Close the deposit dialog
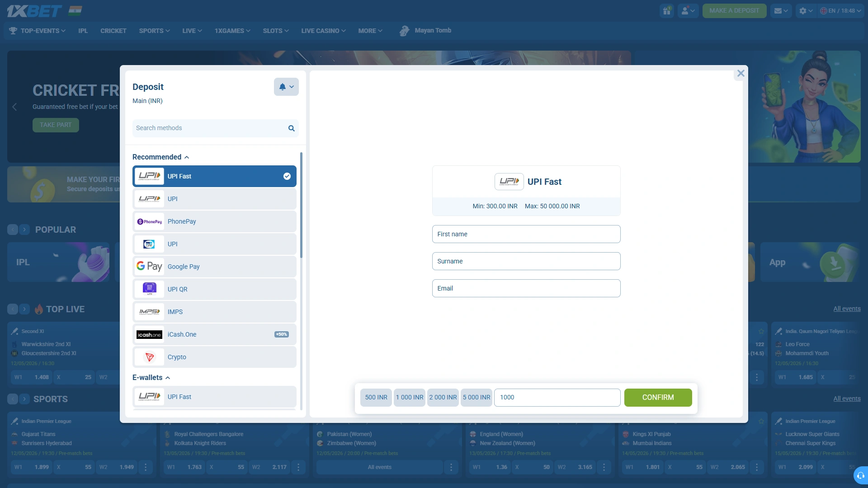The height and width of the screenshot is (488, 868). pyautogui.click(x=741, y=73)
